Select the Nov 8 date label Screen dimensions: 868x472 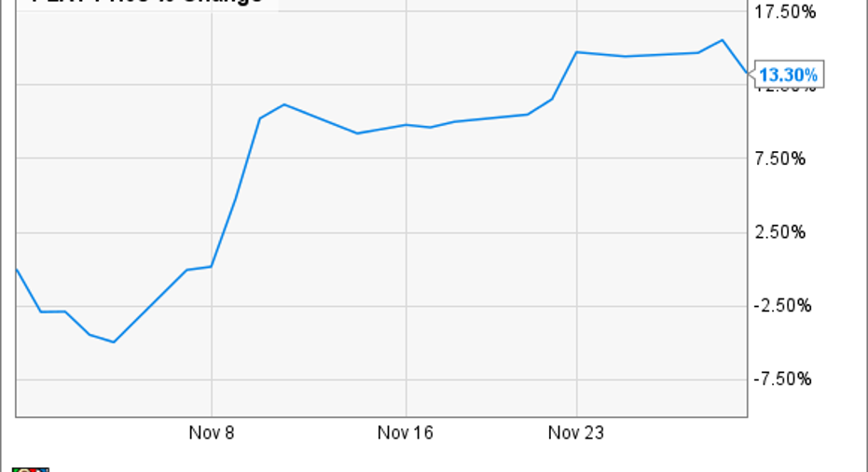(x=212, y=433)
